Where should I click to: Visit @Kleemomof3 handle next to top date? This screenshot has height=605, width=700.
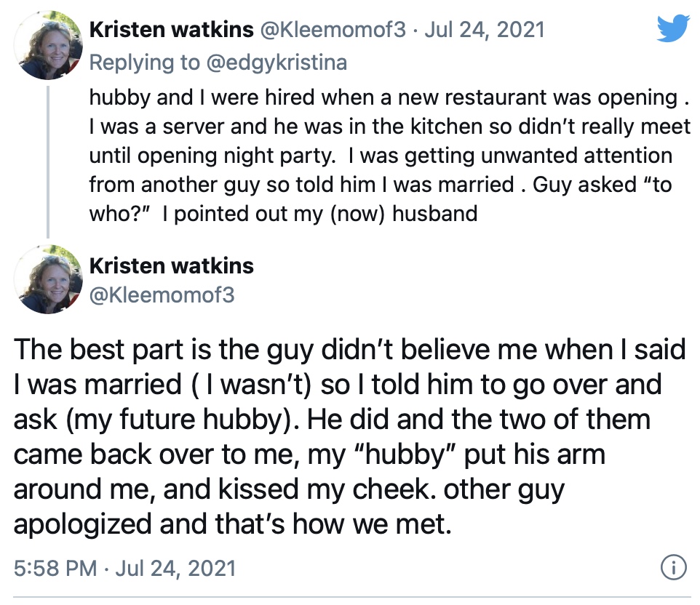tap(333, 30)
